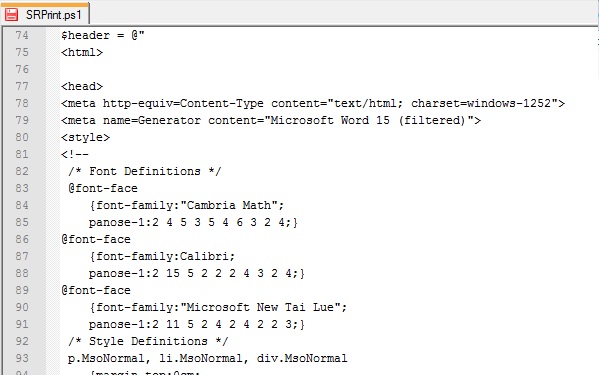The height and width of the screenshot is (375, 599).
Task: Click line number 93 in the margin
Action: [x=22, y=358]
